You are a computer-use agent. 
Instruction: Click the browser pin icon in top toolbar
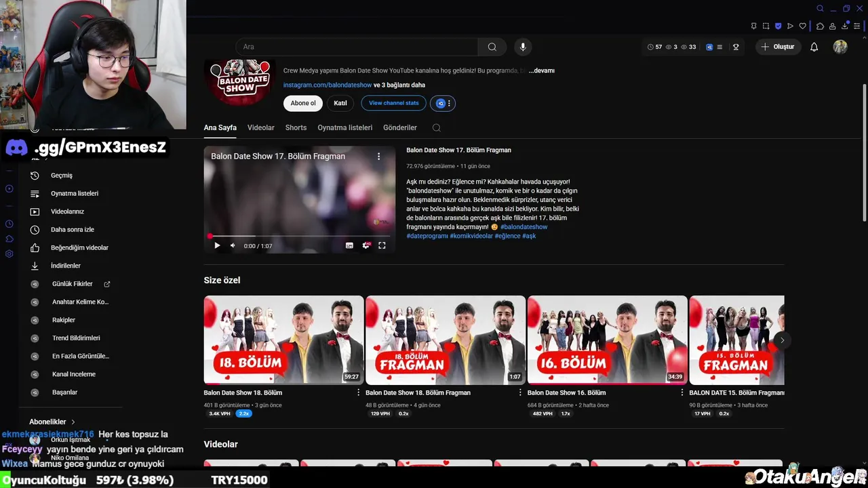(753, 26)
